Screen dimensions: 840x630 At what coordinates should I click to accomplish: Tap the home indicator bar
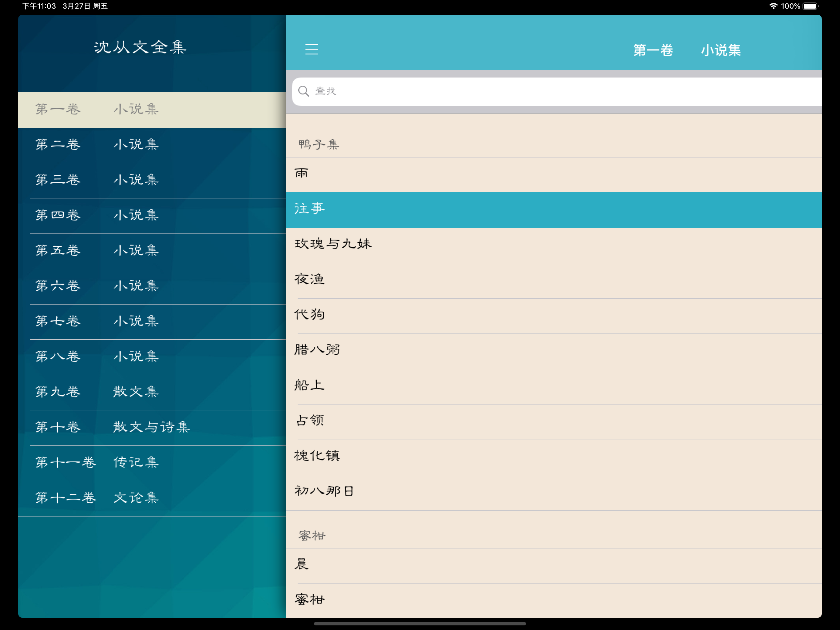(x=420, y=624)
